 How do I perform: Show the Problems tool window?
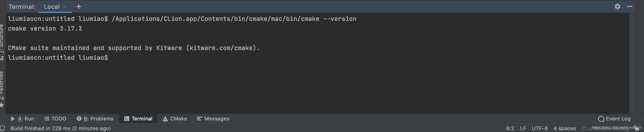[x=95, y=119]
